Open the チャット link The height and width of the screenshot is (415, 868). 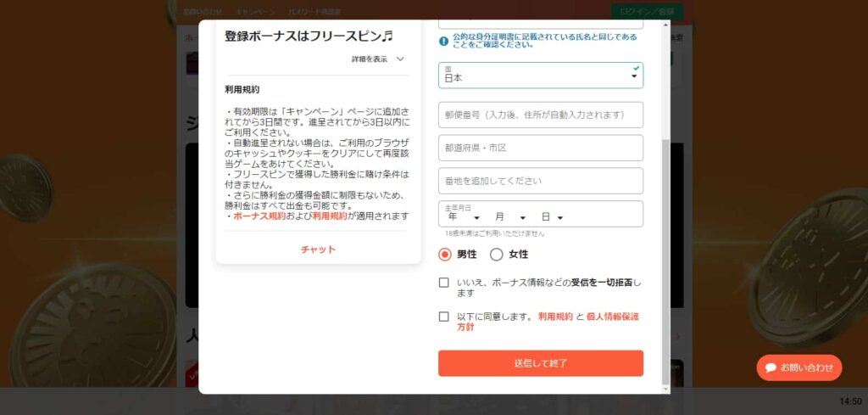(318, 250)
